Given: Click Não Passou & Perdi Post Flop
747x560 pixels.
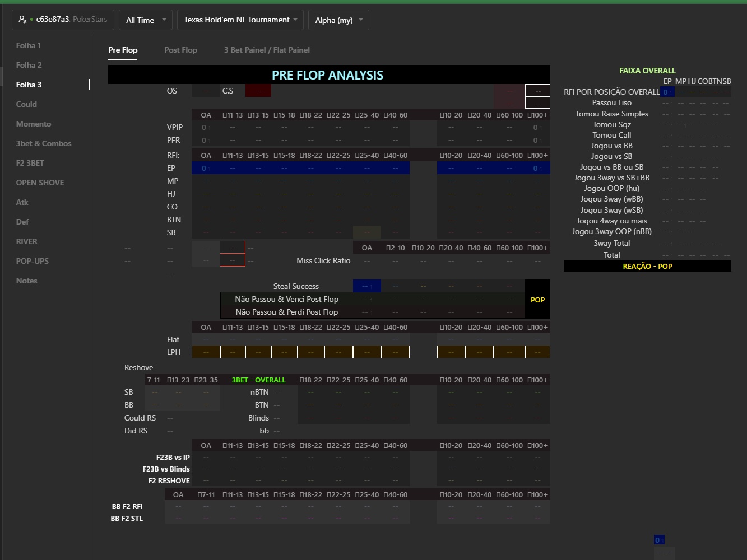Looking at the screenshot, I should [x=286, y=312].
